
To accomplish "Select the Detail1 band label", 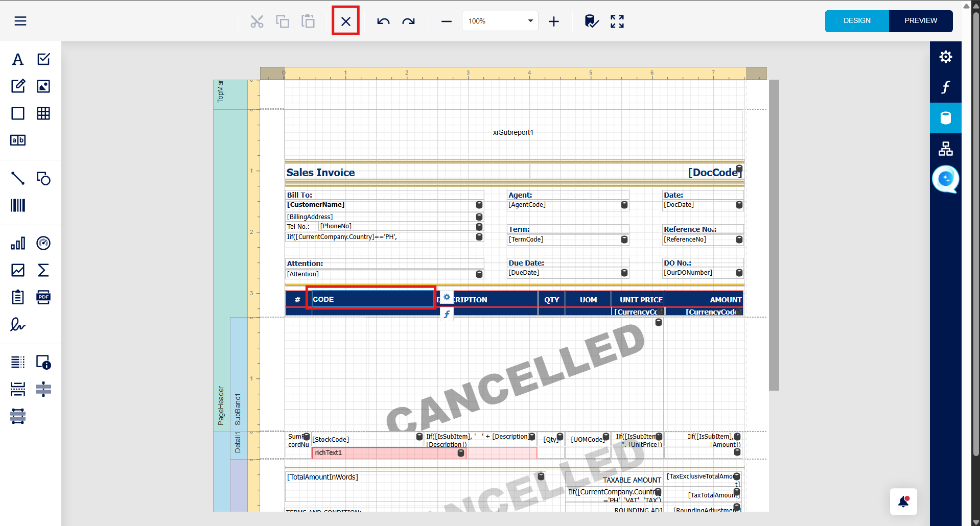I will coord(238,442).
